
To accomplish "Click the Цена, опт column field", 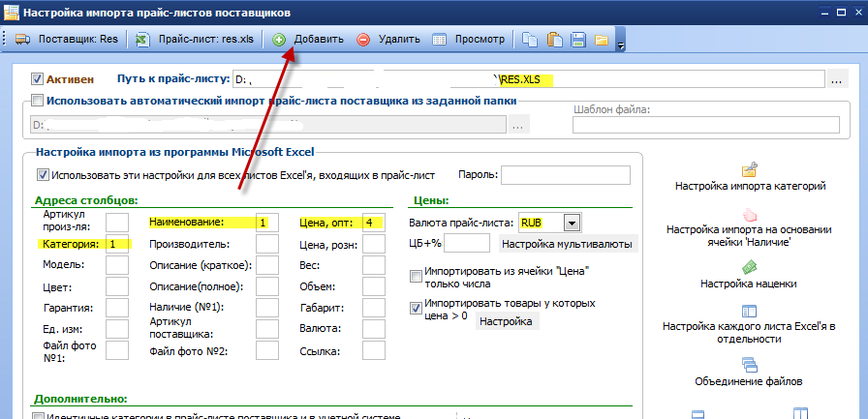I will (374, 223).
